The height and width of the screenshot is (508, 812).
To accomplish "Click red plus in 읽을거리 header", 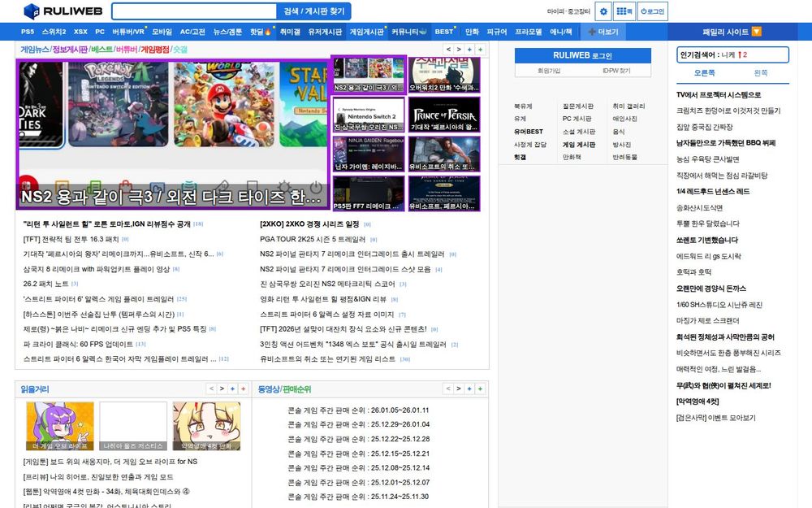I will [x=244, y=389].
